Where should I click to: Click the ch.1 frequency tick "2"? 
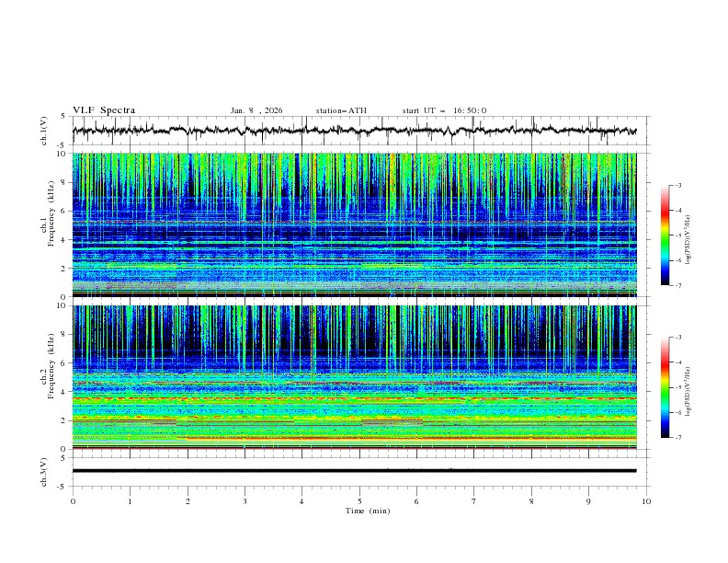coord(64,269)
